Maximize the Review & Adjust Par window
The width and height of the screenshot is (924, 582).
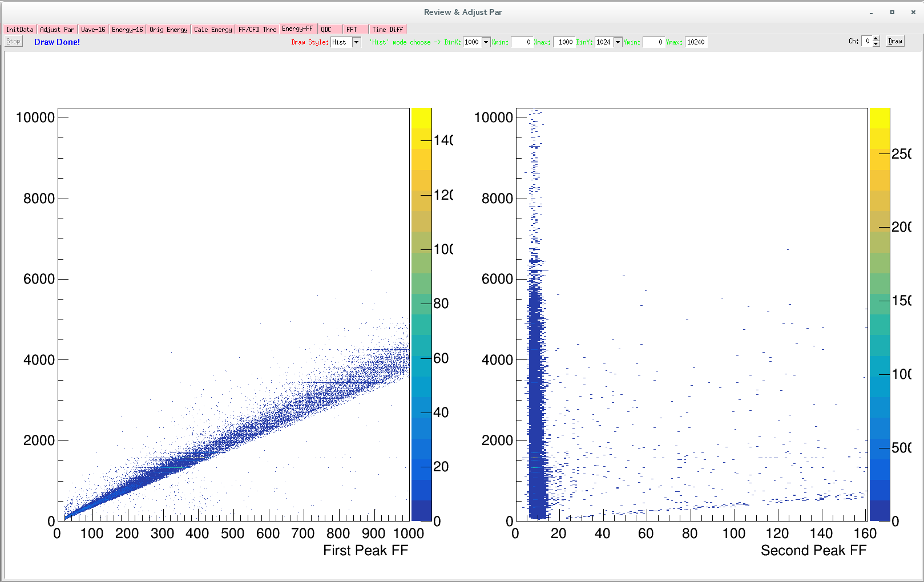point(892,12)
